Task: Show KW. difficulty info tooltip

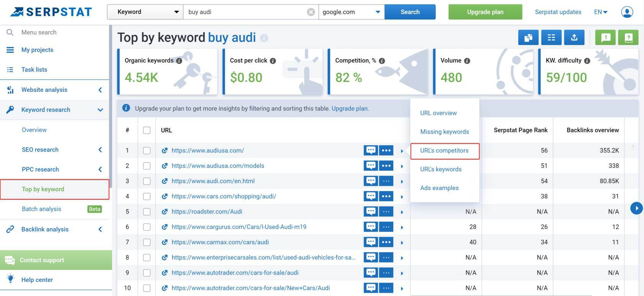Action: click(587, 61)
